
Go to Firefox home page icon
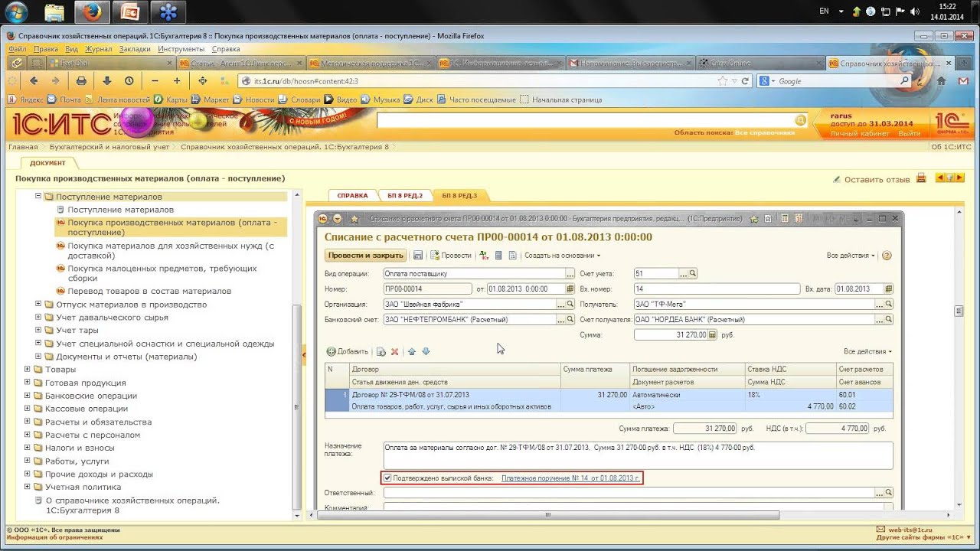point(942,80)
